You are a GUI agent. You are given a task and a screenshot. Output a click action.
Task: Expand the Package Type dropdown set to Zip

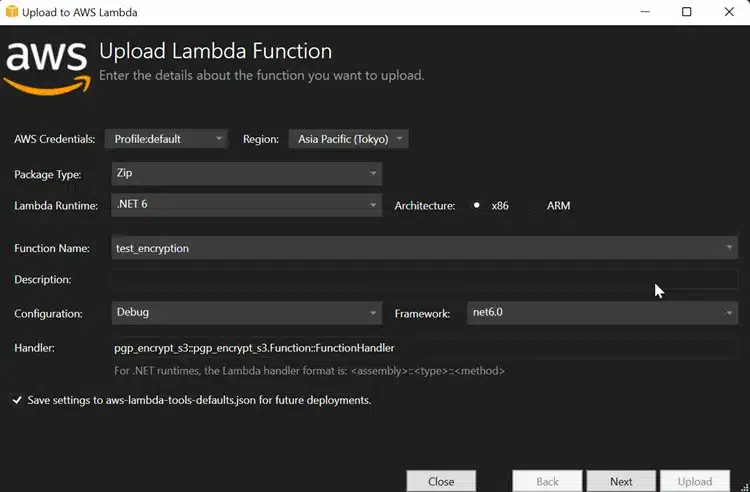tap(246, 173)
